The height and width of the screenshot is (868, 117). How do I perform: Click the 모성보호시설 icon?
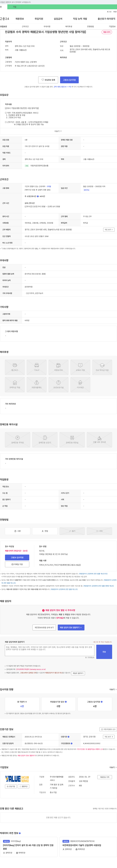point(58,385)
